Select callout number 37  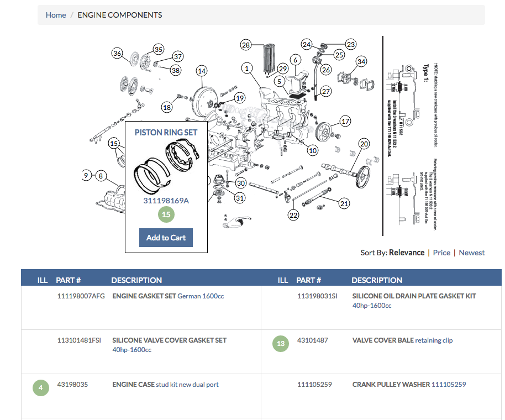178,56
